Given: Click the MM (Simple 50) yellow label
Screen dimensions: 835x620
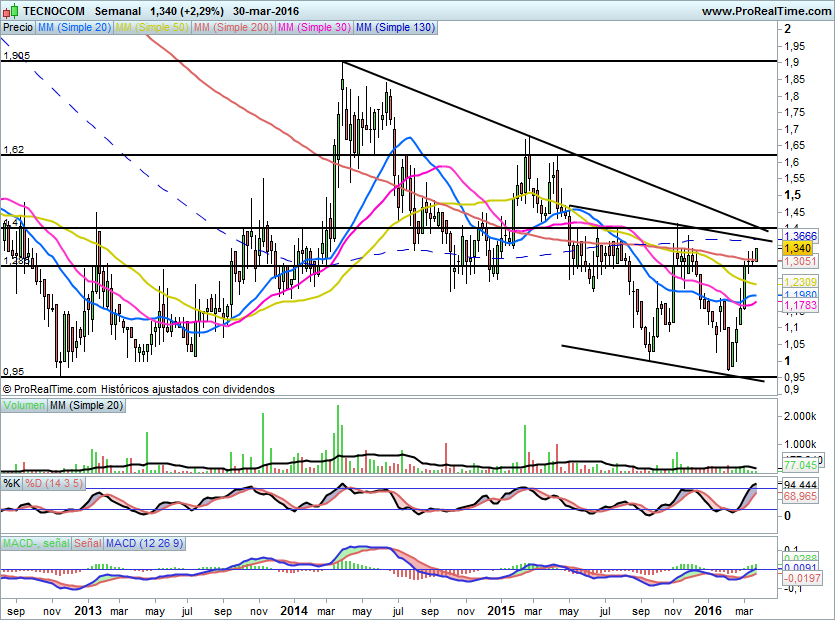Looking at the screenshot, I should pyautogui.click(x=152, y=28).
